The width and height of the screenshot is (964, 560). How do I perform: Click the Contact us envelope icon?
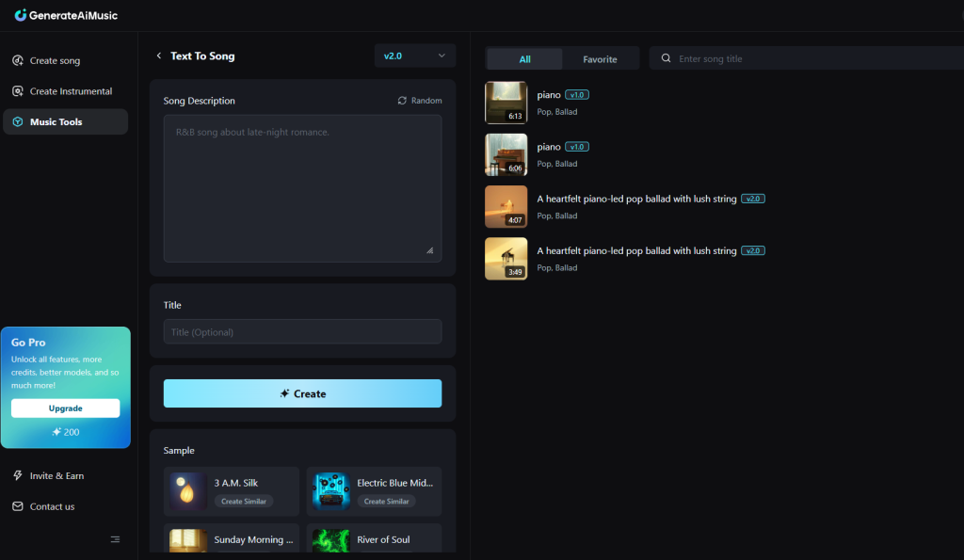point(19,506)
